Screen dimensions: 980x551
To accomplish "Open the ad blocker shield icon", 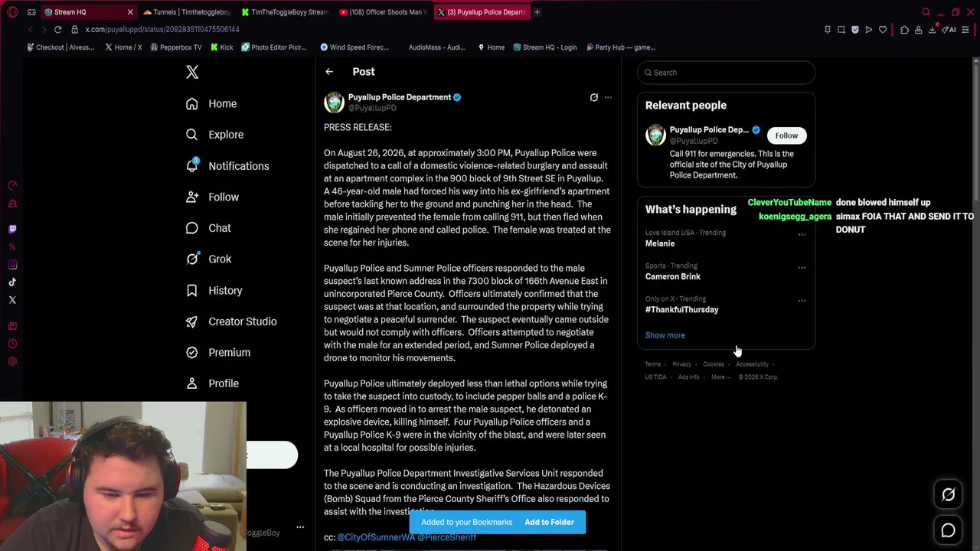I will 855,30.
